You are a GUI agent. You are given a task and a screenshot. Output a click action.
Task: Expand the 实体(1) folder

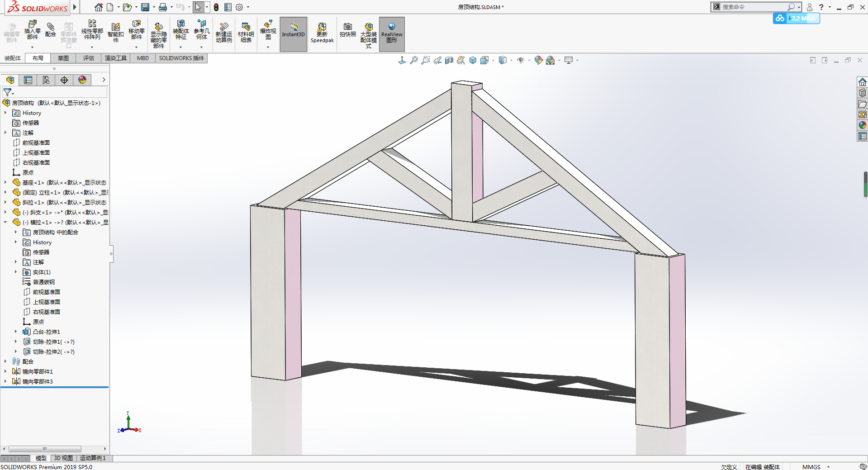click(x=16, y=272)
